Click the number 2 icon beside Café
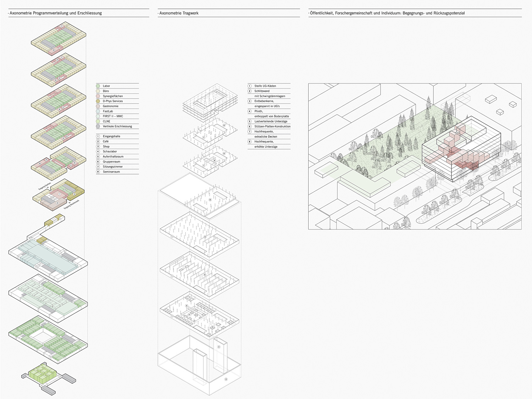Viewport: 532px width, 399px height. [98, 142]
